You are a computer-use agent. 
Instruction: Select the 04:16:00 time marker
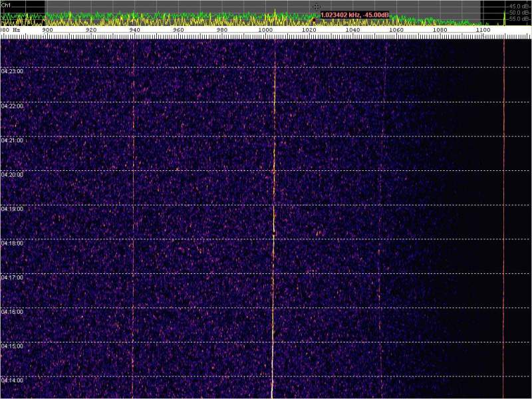(12, 312)
